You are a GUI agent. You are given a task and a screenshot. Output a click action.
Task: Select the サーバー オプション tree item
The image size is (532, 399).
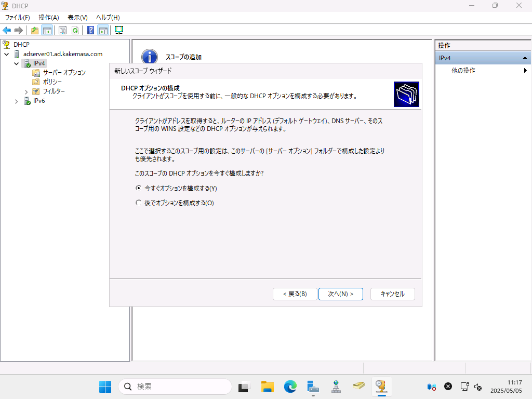click(64, 72)
